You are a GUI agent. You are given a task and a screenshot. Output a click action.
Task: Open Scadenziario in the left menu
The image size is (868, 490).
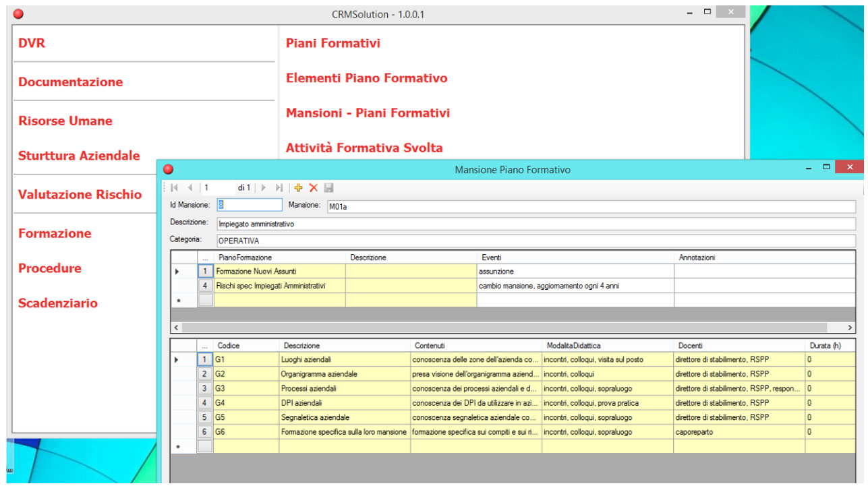click(58, 303)
